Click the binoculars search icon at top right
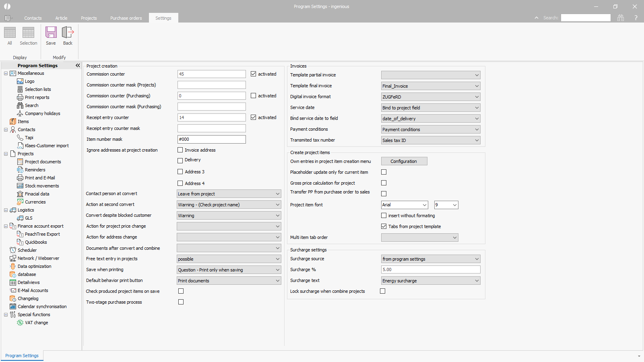The width and height of the screenshot is (644, 362). coord(621,18)
